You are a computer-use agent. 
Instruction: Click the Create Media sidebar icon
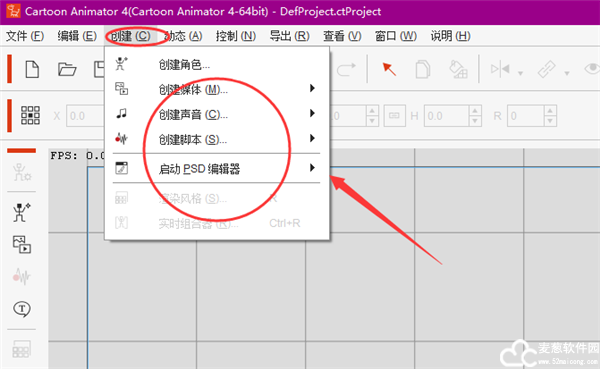point(22,244)
